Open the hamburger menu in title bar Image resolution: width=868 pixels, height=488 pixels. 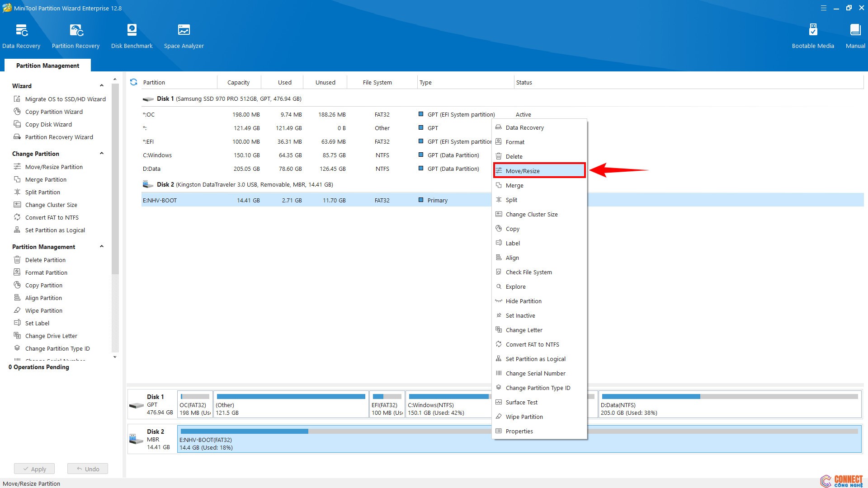point(823,8)
